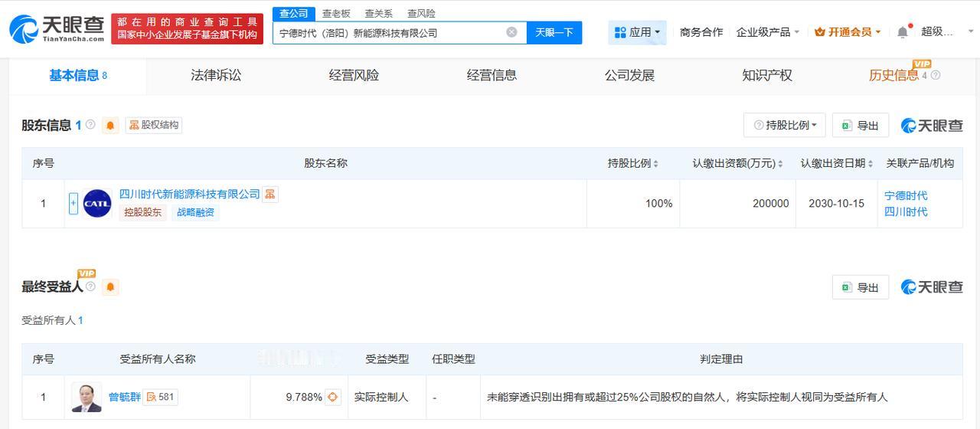Screen dimensions: 980x429
Task: Open the 宁德时代 related product link
Action: [x=906, y=195]
